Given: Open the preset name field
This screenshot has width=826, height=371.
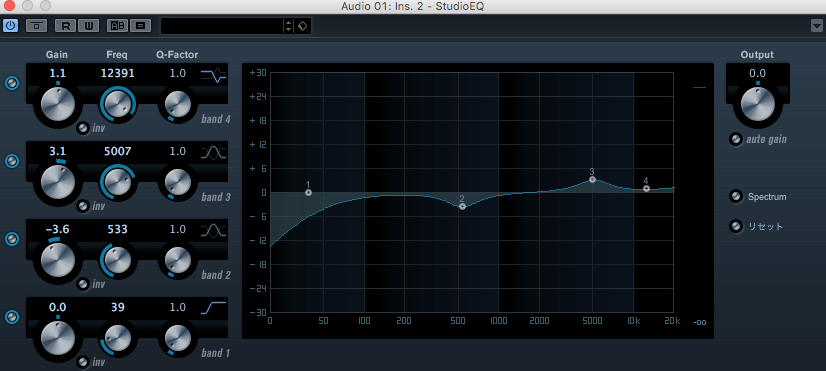Looking at the screenshot, I should (222, 26).
